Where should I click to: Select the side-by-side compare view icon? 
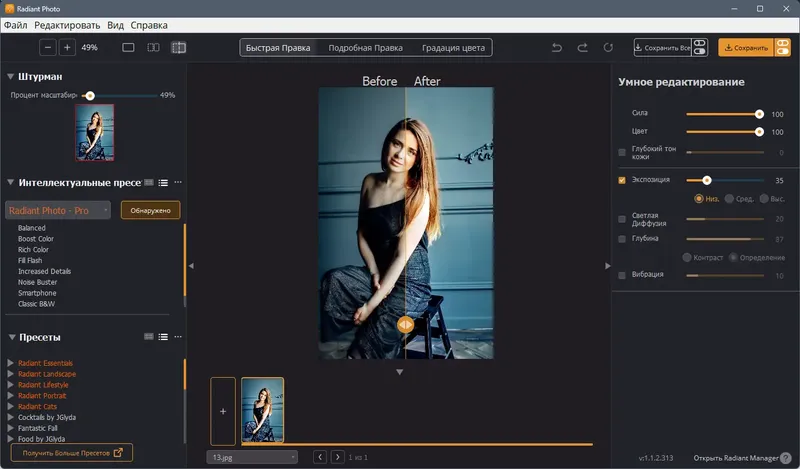pos(153,47)
